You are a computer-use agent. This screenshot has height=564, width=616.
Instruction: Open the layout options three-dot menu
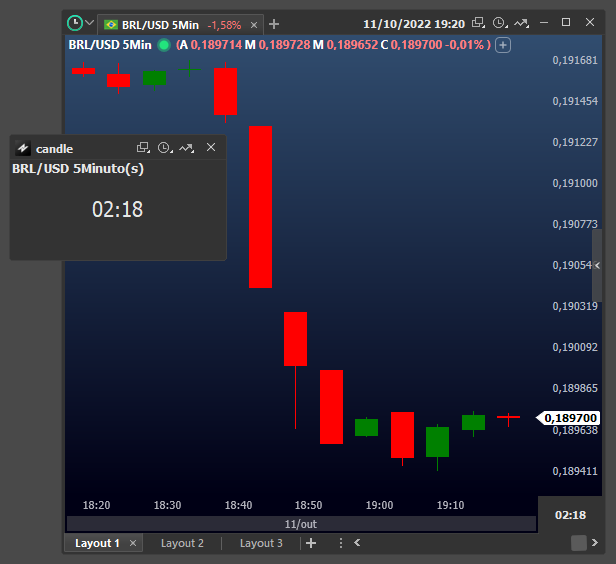pyautogui.click(x=340, y=543)
